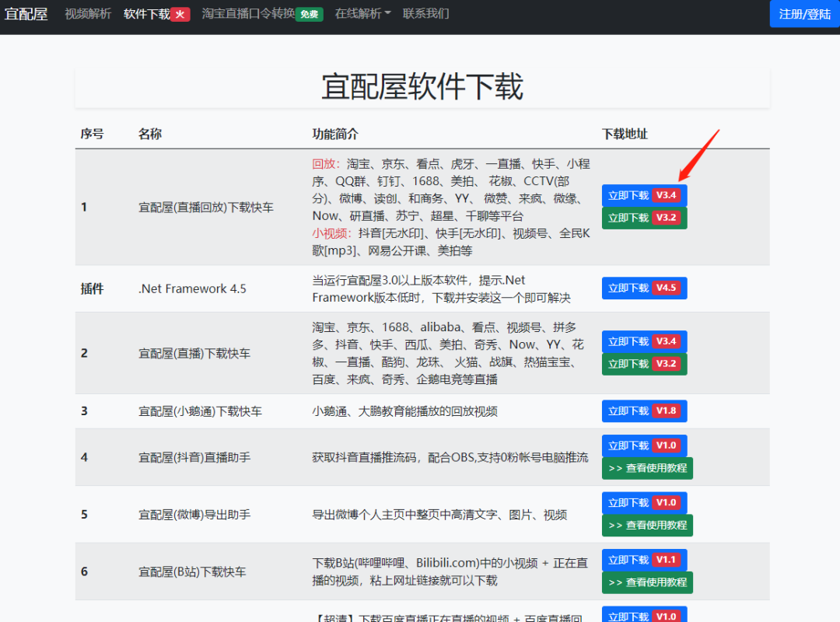The width and height of the screenshot is (840, 622).
Task: Download B站下载快车 V1.1
Action: [x=644, y=559]
